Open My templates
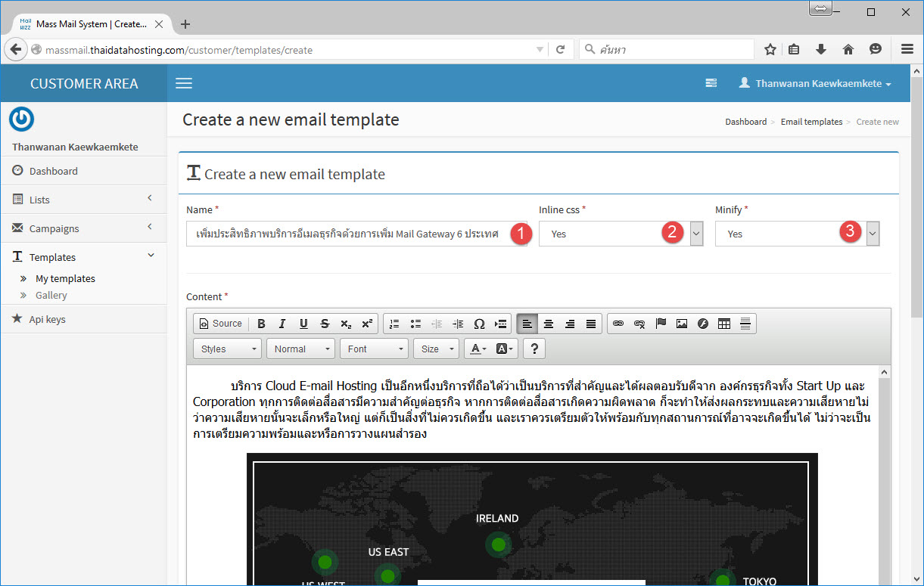The width and height of the screenshot is (924, 586). [x=65, y=278]
